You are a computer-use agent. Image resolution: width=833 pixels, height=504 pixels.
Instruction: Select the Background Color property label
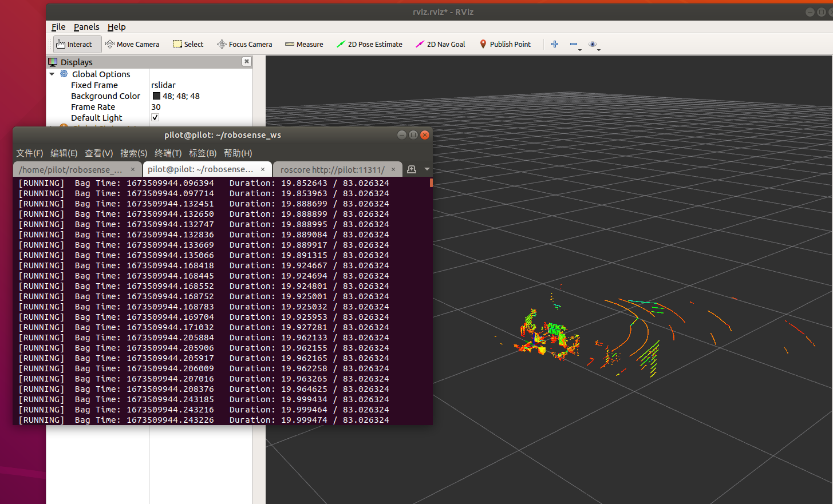coord(105,96)
